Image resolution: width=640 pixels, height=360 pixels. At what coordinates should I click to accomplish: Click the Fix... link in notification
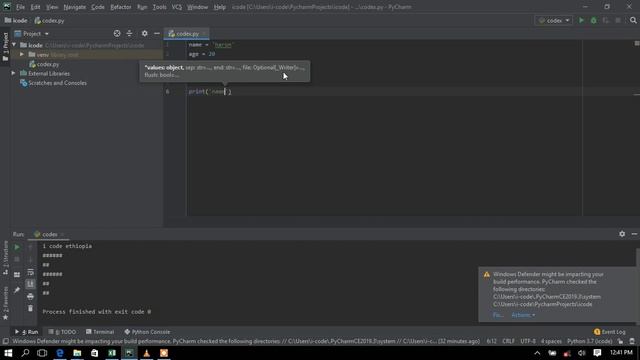click(497, 315)
